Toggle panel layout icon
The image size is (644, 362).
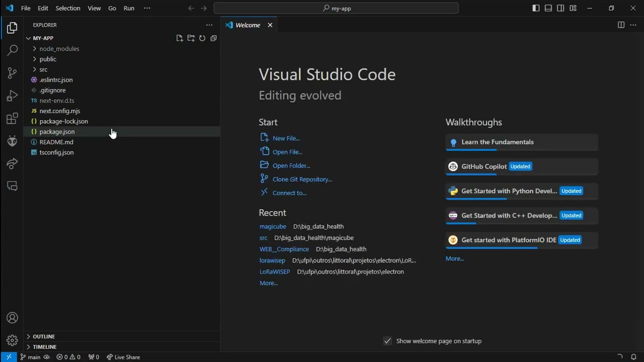[548, 8]
